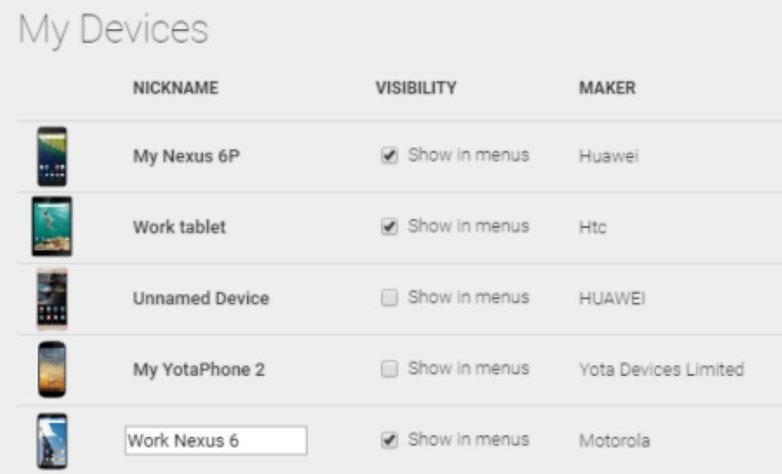The width and height of the screenshot is (782, 474).
Task: Click the NICKNAME column header
Action: (176, 88)
